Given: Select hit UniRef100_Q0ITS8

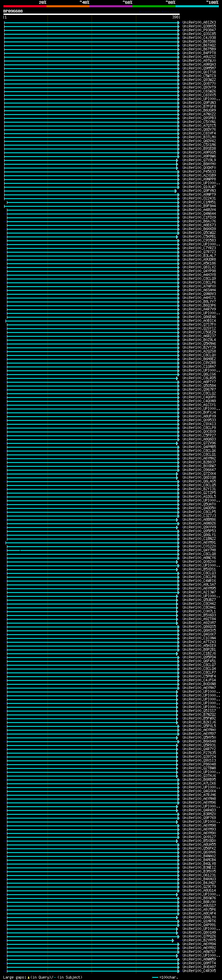Looking at the screenshot, I should 199,72.
